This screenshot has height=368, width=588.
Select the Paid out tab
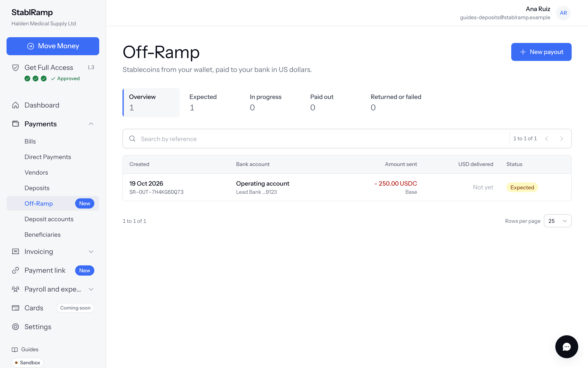point(332,102)
